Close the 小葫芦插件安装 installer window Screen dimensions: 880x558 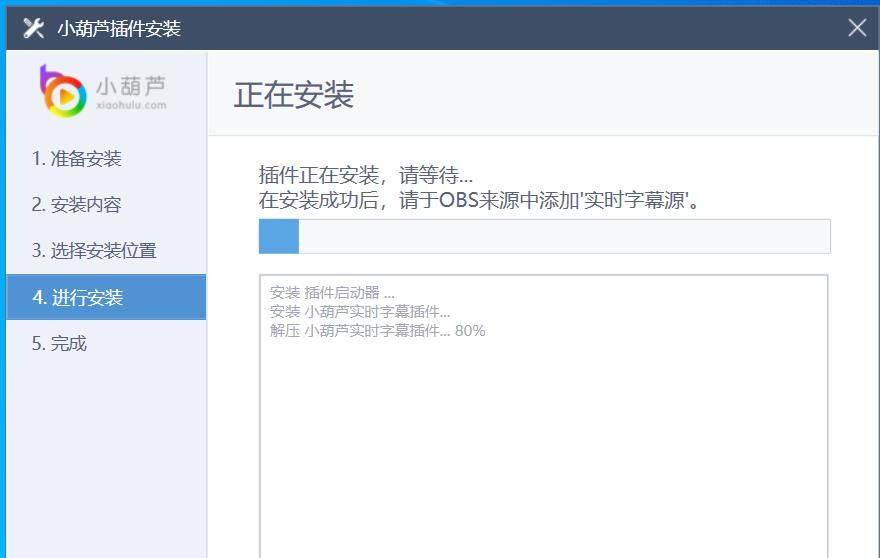[x=856, y=28]
